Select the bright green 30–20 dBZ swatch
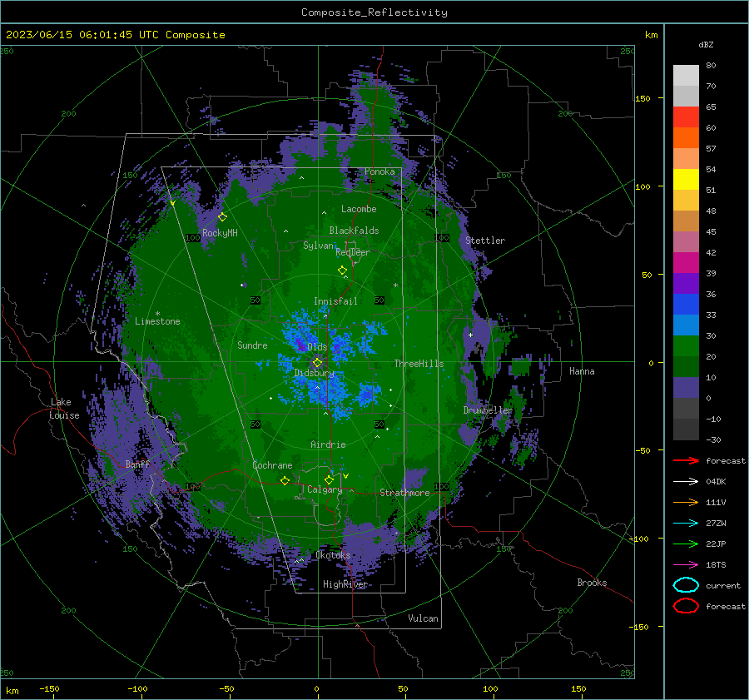Viewport: 749px width, 700px height. [x=686, y=345]
